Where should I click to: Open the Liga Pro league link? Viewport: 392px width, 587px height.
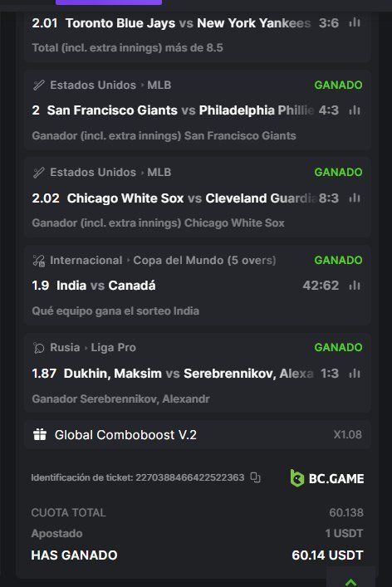(114, 347)
